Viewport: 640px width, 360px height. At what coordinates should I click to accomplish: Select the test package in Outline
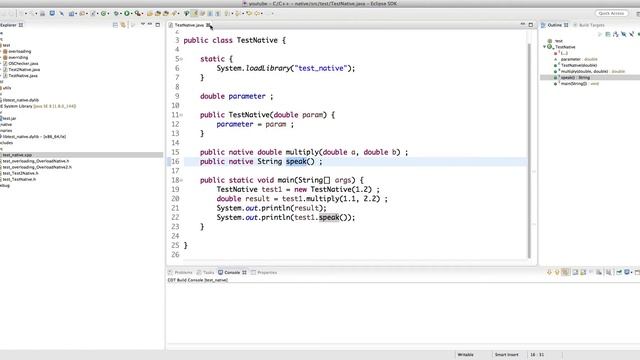click(x=555, y=41)
